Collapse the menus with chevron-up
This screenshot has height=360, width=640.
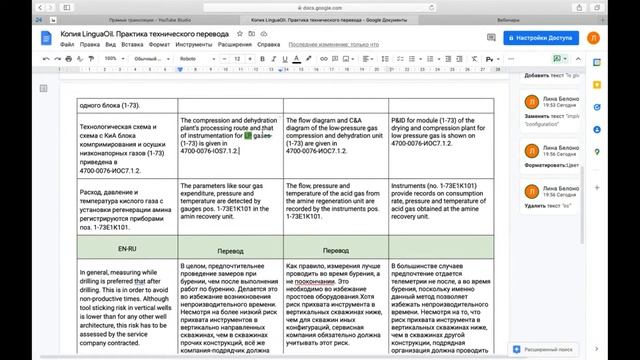tap(578, 59)
